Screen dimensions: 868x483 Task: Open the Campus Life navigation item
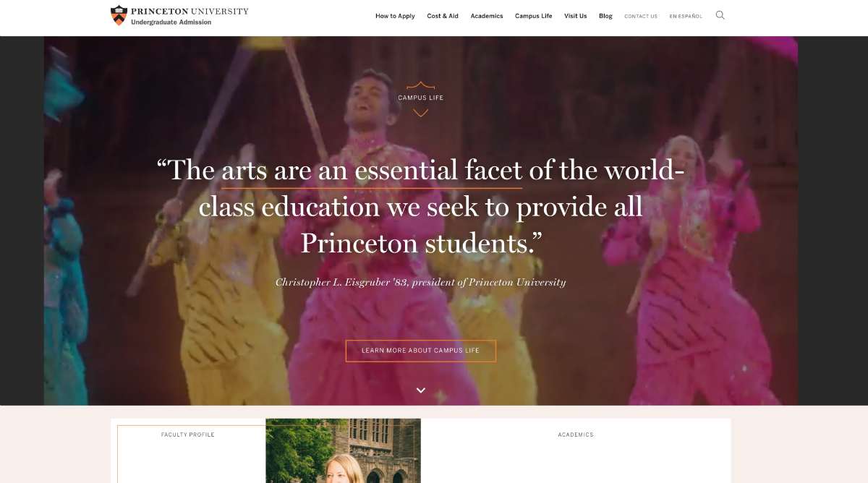point(534,16)
